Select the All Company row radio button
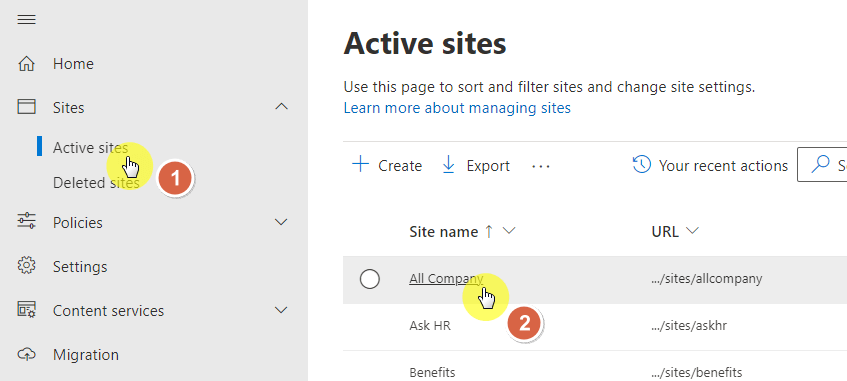Viewport: 847px width, 381px height. 369,279
